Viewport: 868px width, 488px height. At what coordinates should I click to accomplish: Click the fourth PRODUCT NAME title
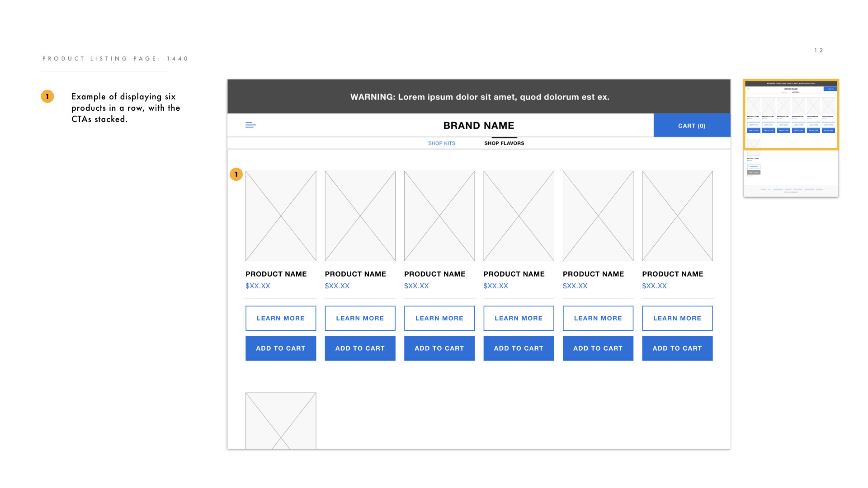(514, 274)
